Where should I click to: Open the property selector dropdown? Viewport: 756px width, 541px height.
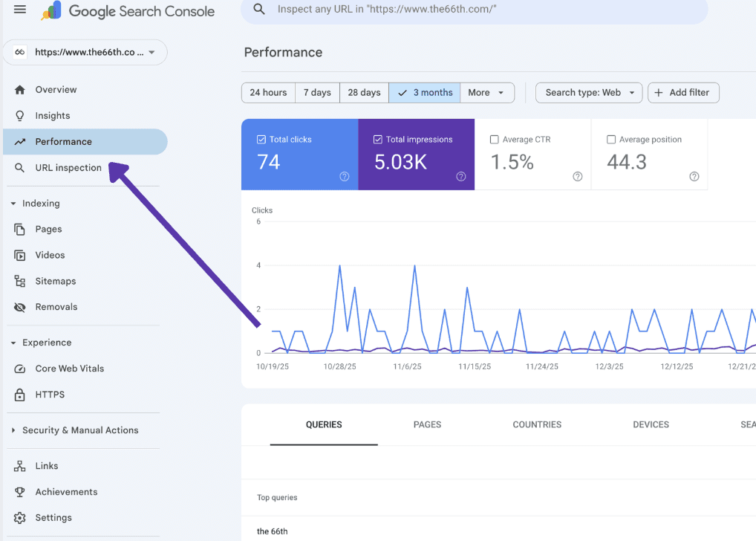(85, 52)
